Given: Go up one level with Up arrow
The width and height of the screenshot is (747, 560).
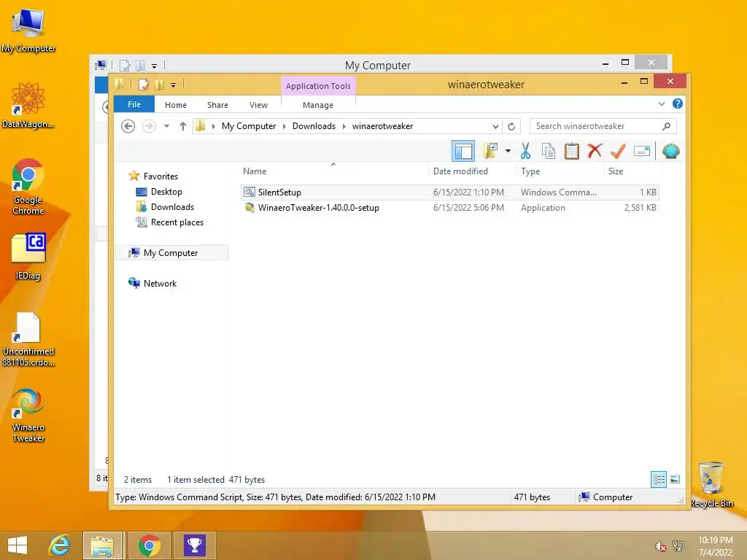Looking at the screenshot, I should (183, 126).
